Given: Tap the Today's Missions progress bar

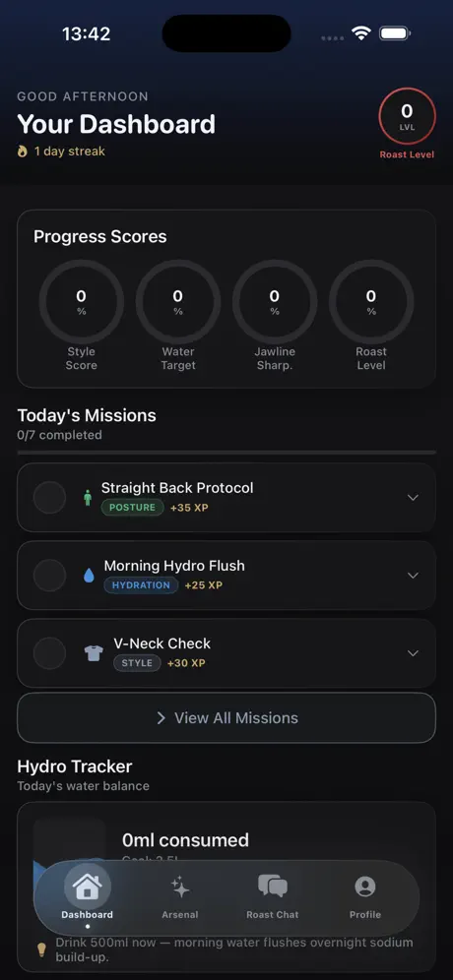Looking at the screenshot, I should pyautogui.click(x=226, y=452).
